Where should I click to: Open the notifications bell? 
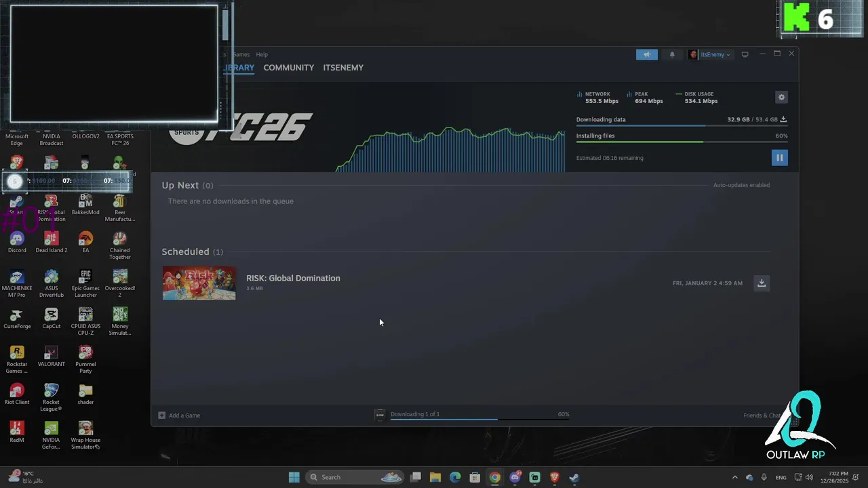tap(672, 55)
